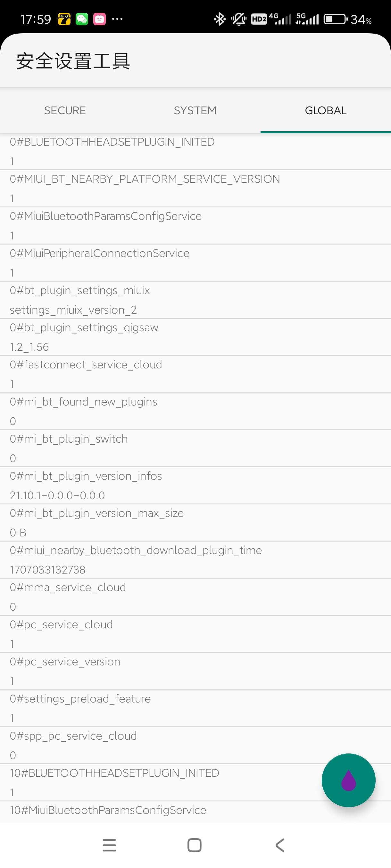
Task: Tap the battery indicator icon
Action: click(x=335, y=19)
